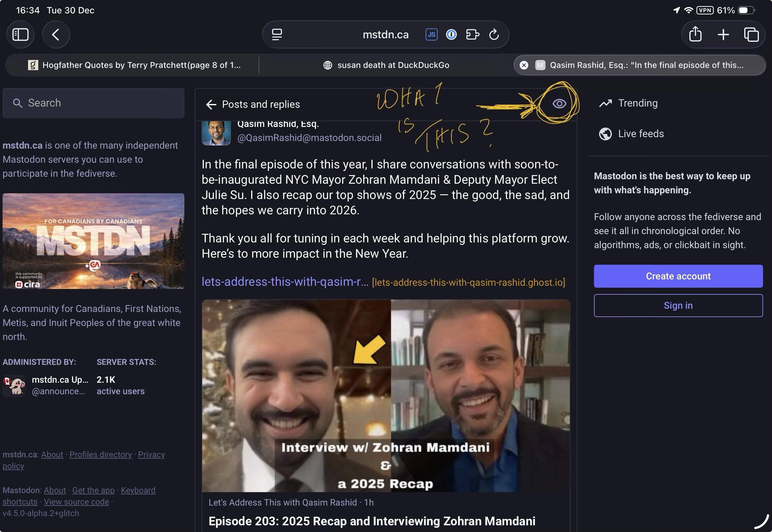Open the page reader menu icon in address bar

[277, 34]
